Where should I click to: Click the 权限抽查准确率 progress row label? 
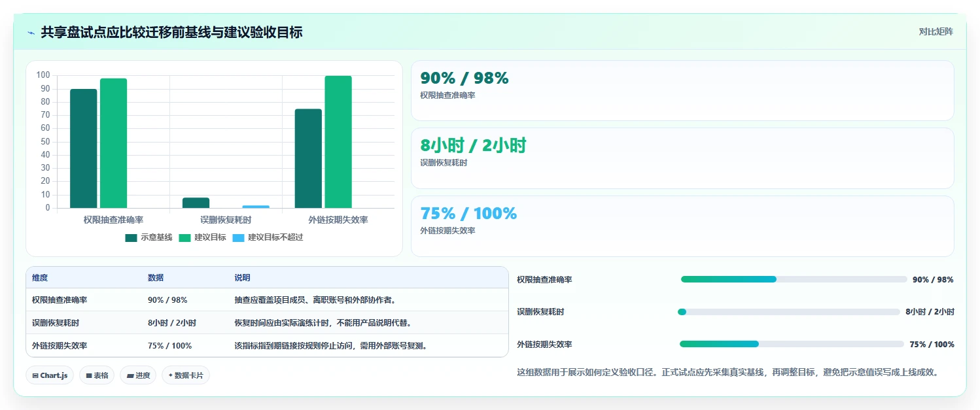[x=544, y=279]
